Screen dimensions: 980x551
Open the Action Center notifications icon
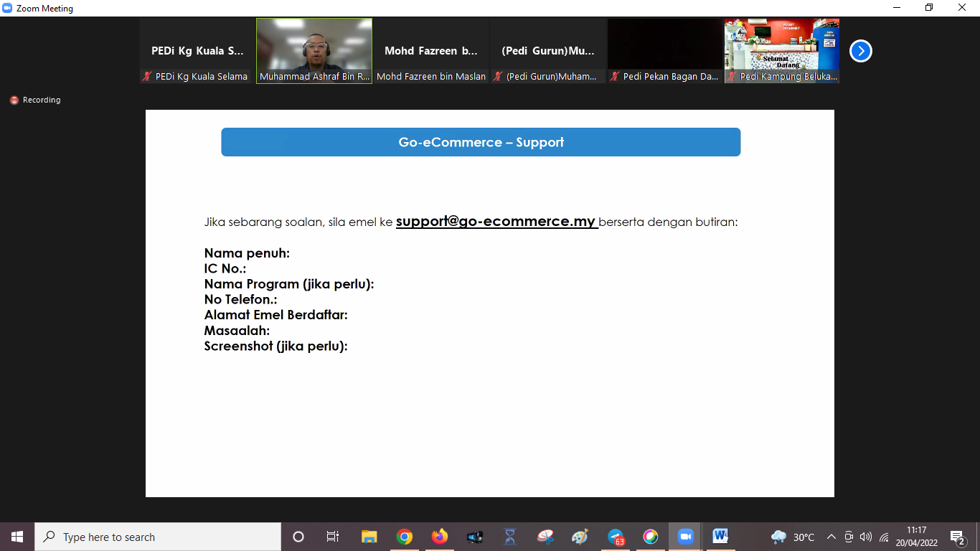click(957, 537)
